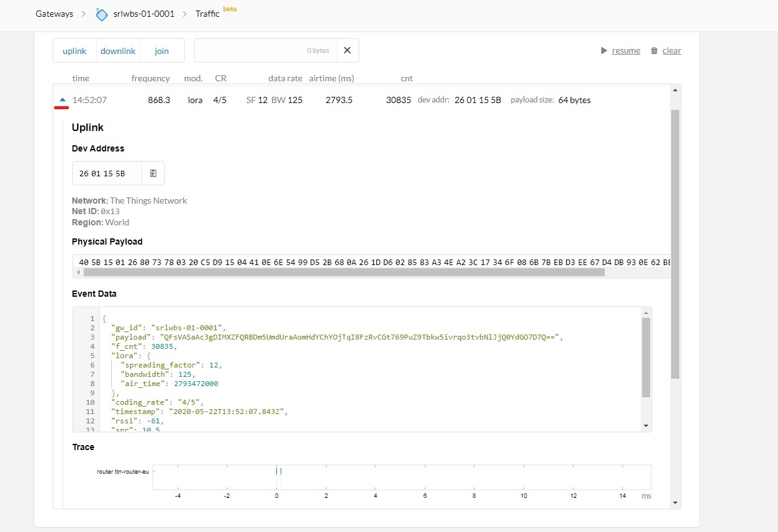Screen dimensions: 778x532
Task: Click the 'data rate' column header
Action: [286, 78]
